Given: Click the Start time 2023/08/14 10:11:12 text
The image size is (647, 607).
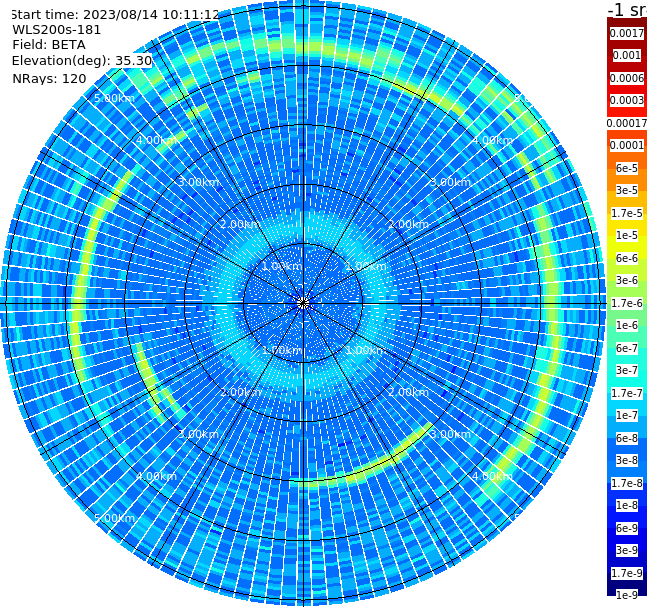Looking at the screenshot, I should 115,15.
